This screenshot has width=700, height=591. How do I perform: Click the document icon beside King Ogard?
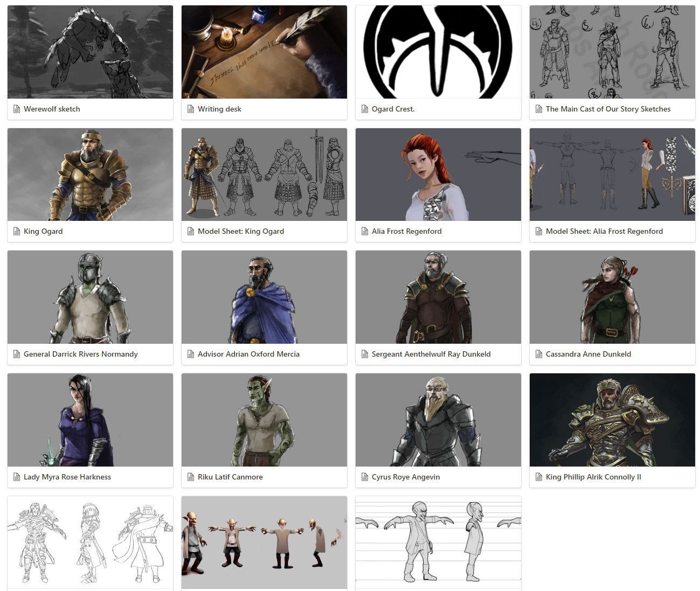coord(16,231)
